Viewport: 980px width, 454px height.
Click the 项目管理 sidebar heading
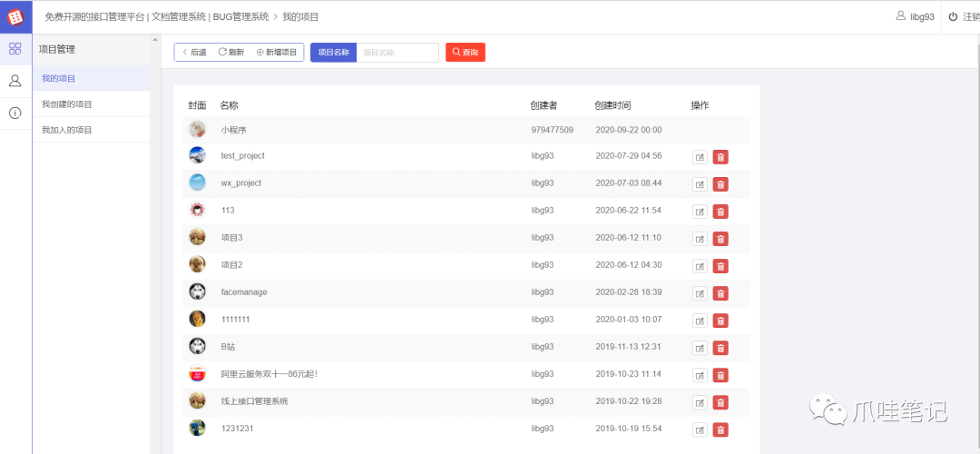57,49
